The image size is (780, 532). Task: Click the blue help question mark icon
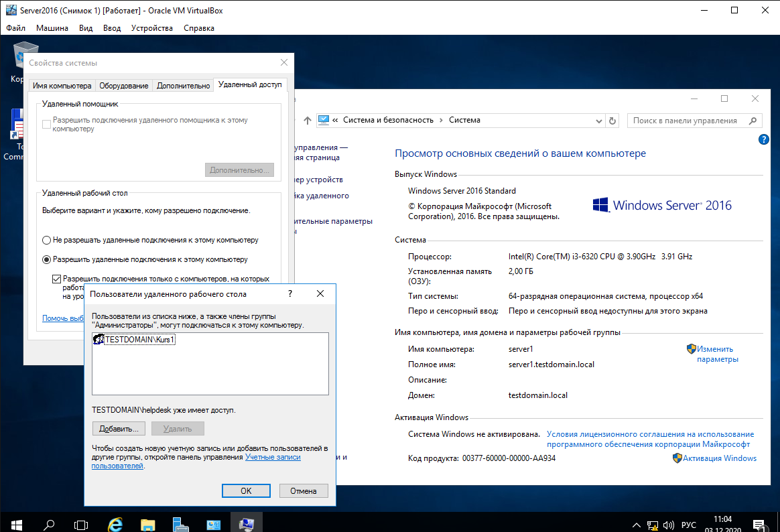tap(763, 139)
